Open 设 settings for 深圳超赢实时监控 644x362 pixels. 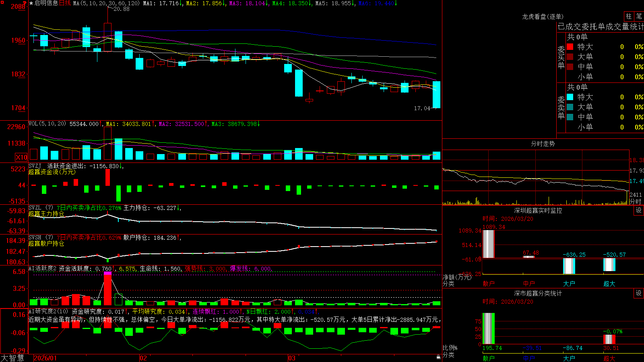click(639, 210)
